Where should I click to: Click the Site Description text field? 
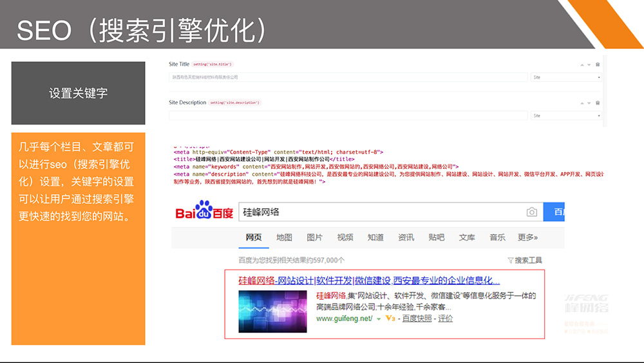pyautogui.click(x=348, y=115)
